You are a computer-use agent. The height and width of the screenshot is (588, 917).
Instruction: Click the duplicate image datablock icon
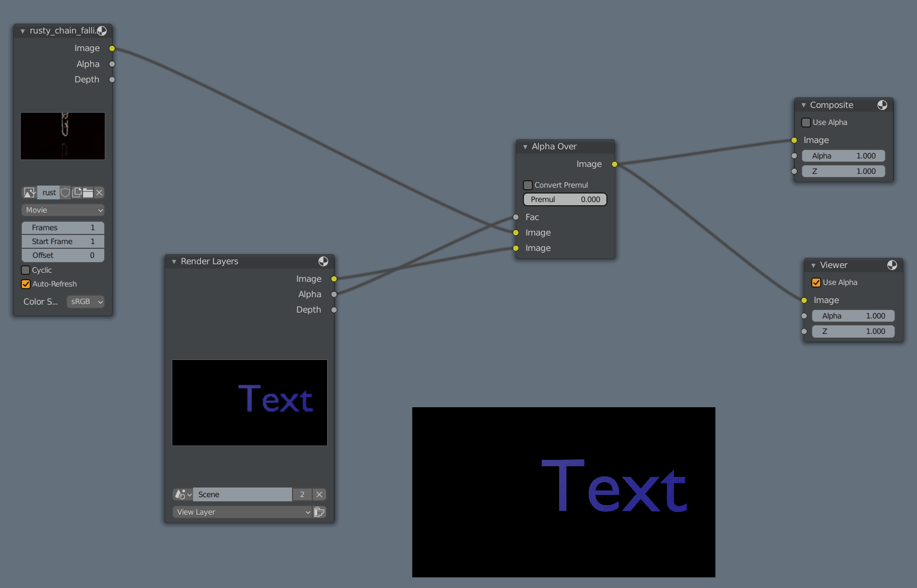(x=76, y=192)
